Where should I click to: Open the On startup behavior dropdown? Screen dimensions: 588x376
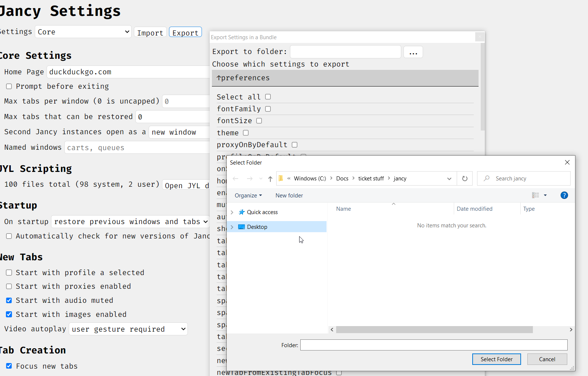(130, 221)
